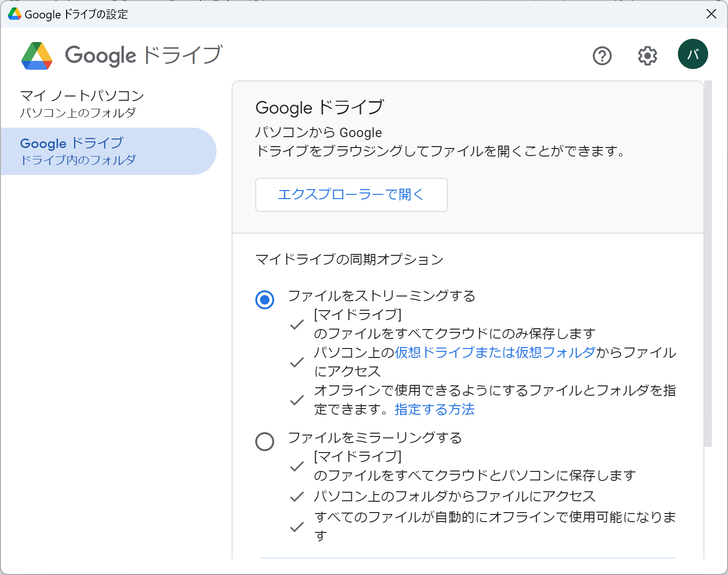Open the 指定する方法 link
Image resolution: width=728 pixels, height=575 pixels.
point(434,409)
